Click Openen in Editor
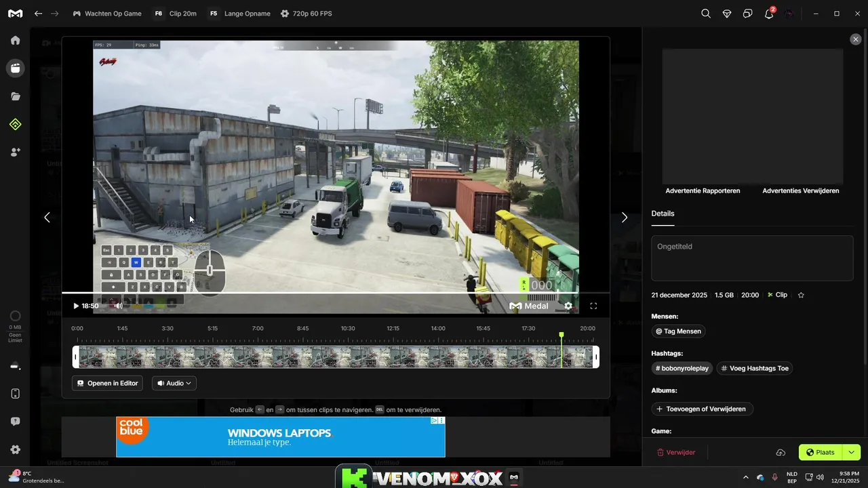 pos(107,383)
